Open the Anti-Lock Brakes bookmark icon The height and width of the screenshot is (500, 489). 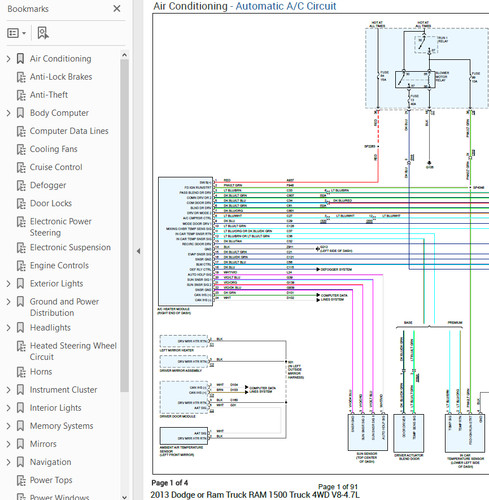(x=21, y=77)
